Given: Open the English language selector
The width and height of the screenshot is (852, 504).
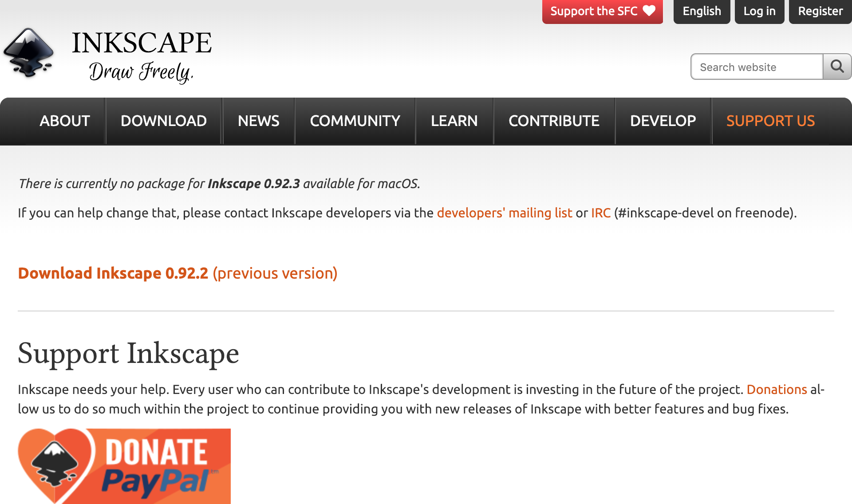Looking at the screenshot, I should 702,11.
